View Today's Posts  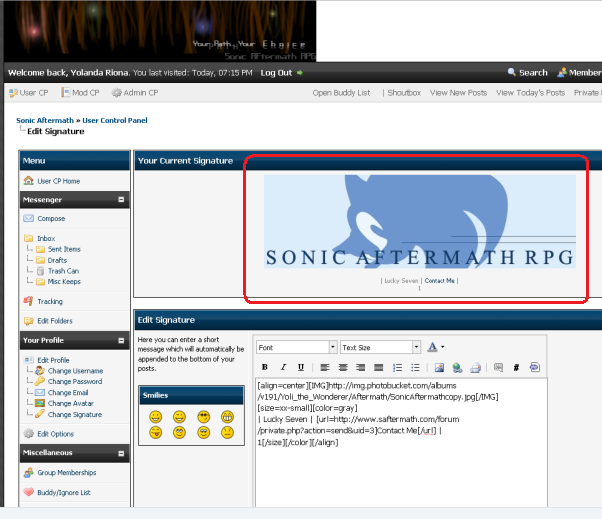tap(530, 93)
